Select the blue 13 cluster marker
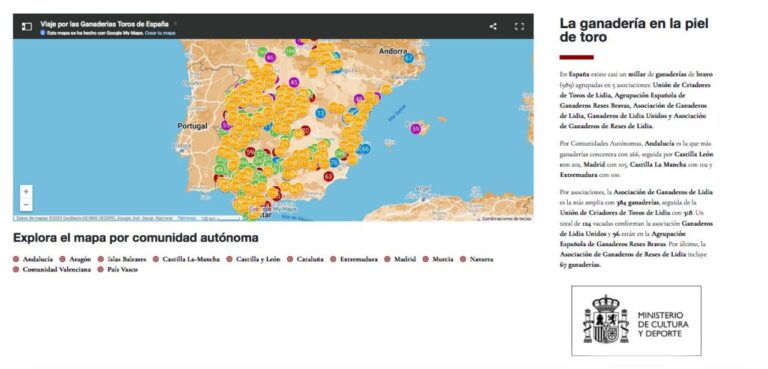 320,113
